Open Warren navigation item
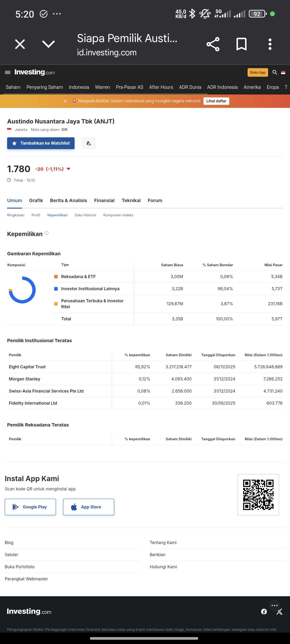Image resolution: width=290 pixels, height=644 pixels. tap(102, 87)
